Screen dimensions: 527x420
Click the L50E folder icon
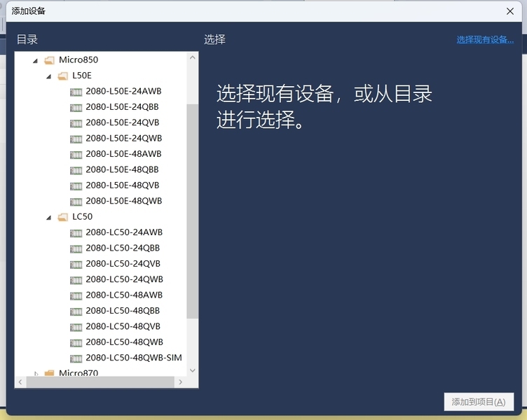[x=63, y=76]
